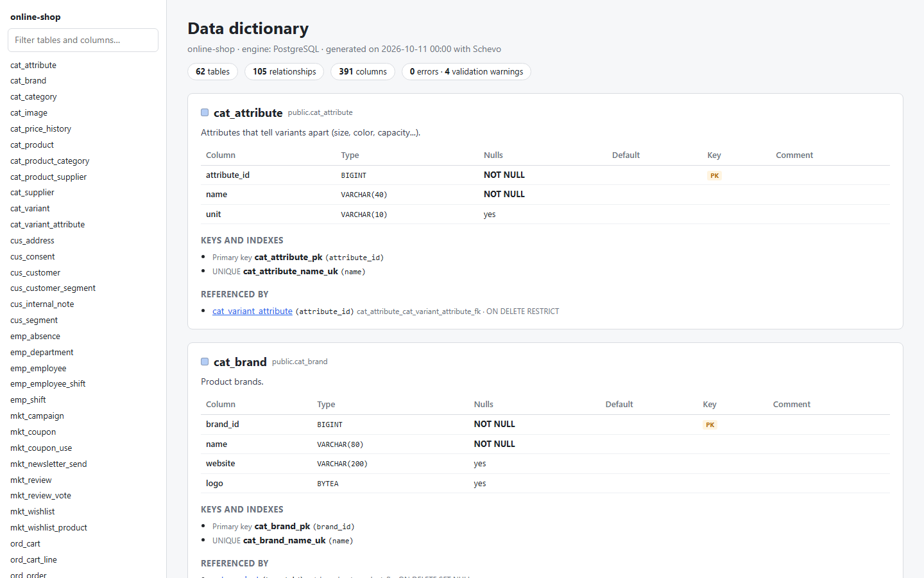Go to cat_image table in sidebar

click(29, 113)
